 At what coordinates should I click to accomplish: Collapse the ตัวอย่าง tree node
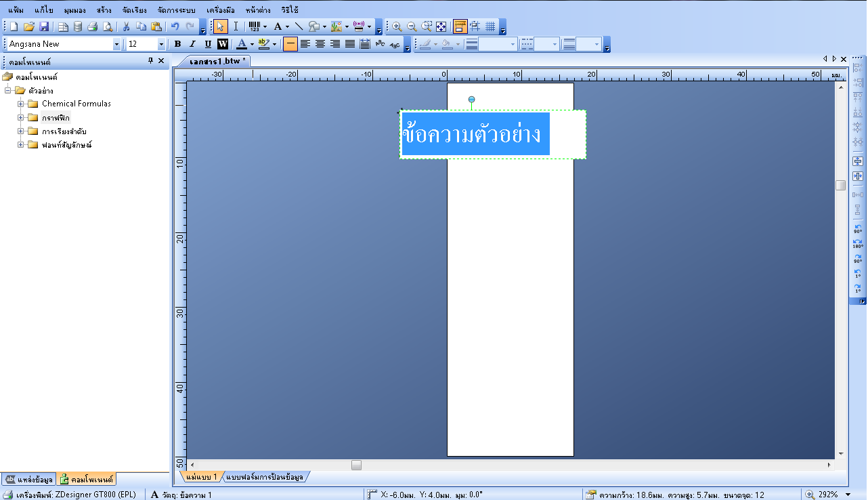tap(7, 90)
